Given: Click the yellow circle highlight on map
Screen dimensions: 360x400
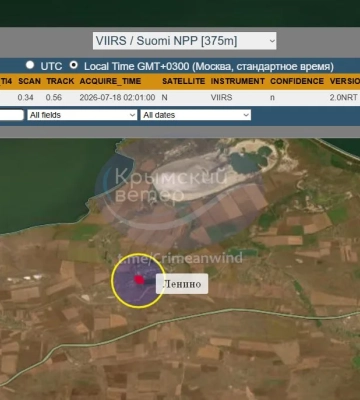Looking at the screenshot, I should tap(138, 280).
